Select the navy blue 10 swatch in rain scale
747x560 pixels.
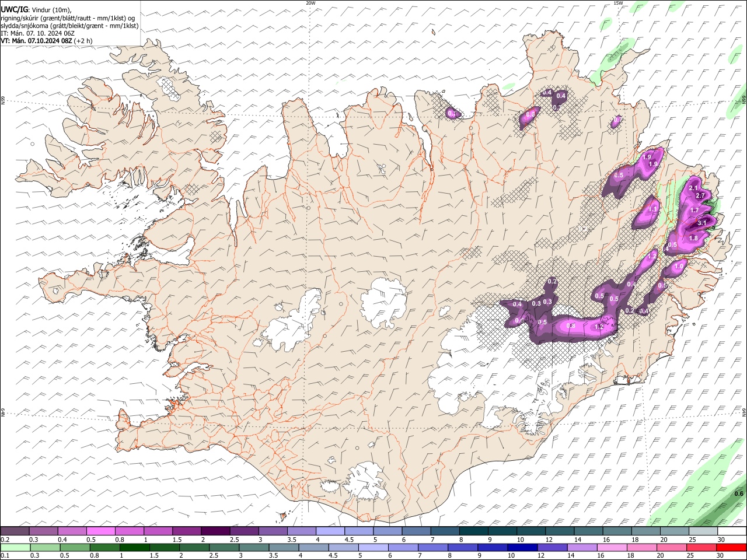pyautogui.click(x=522, y=548)
